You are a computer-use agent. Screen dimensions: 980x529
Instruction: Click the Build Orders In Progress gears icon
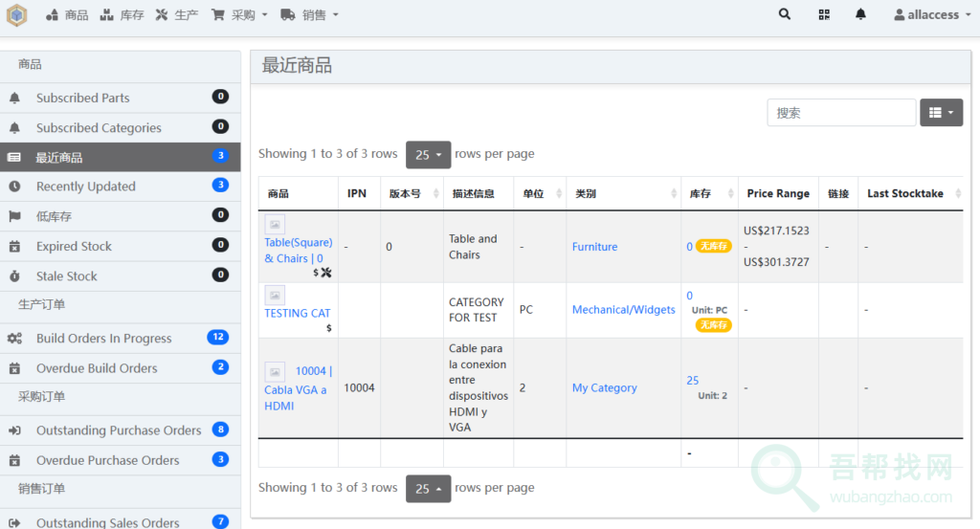point(14,339)
